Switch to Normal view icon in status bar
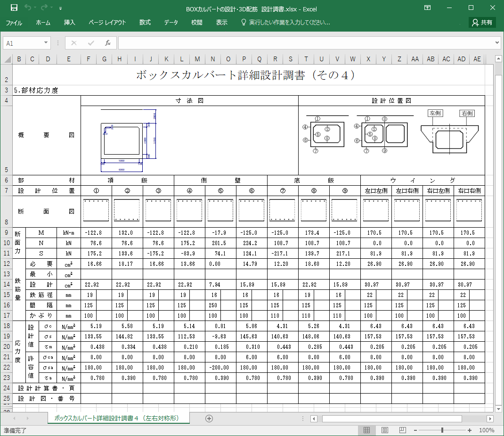The image size is (504, 436). point(367,430)
